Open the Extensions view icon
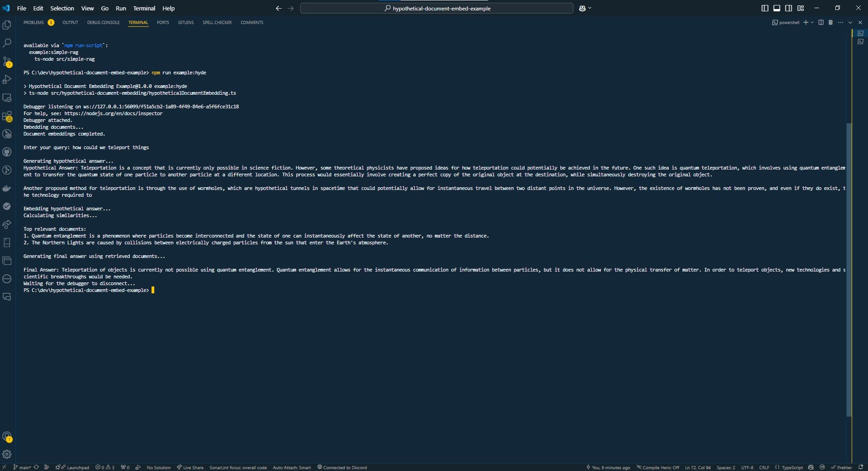Screen dimensions: 868x471 point(7,116)
